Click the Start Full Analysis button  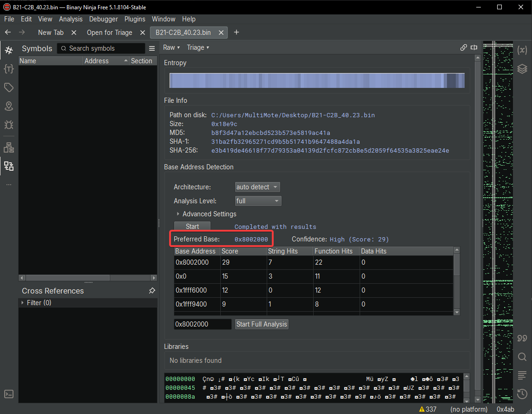point(262,324)
